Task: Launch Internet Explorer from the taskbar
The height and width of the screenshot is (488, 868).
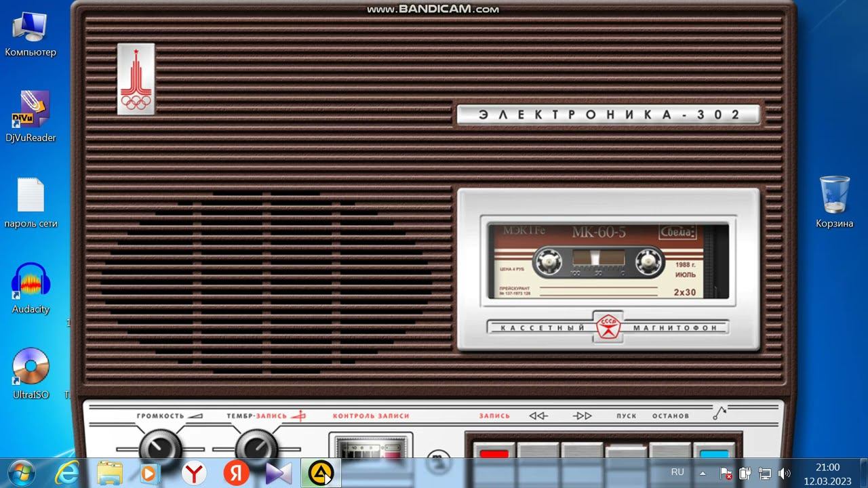Action: coord(66,473)
